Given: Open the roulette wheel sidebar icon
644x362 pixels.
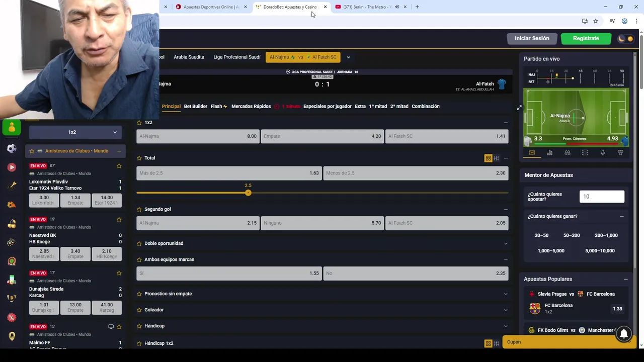Looking at the screenshot, I should pos(12,261).
